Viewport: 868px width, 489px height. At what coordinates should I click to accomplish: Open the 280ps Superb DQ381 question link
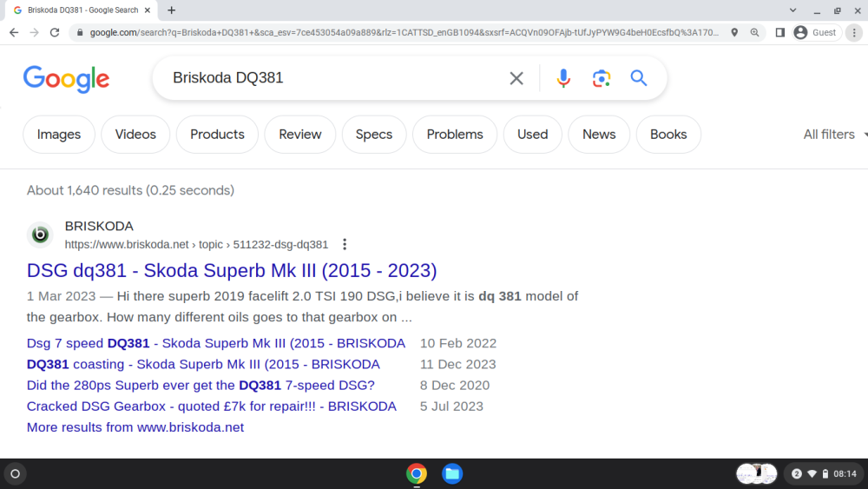click(201, 386)
